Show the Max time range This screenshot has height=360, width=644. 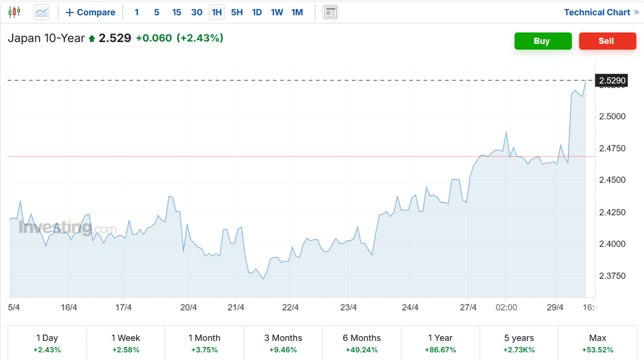coord(597,343)
